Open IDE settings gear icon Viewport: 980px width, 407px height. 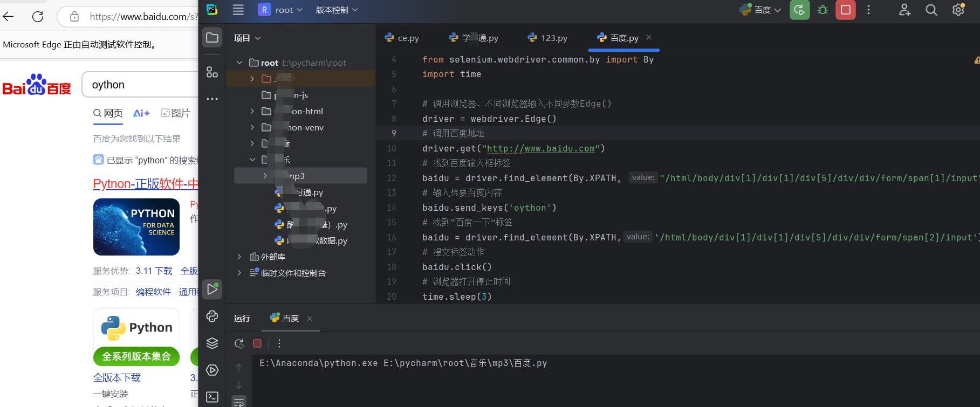[x=958, y=10]
